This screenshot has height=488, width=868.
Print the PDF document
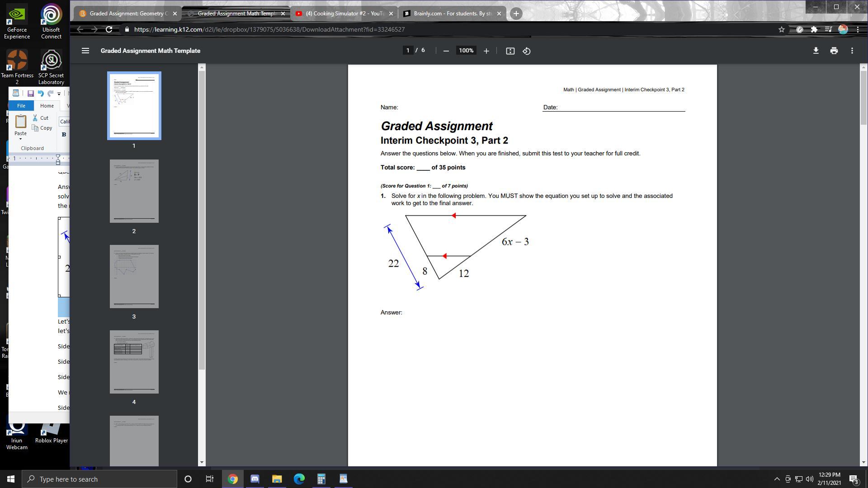pyautogui.click(x=834, y=51)
